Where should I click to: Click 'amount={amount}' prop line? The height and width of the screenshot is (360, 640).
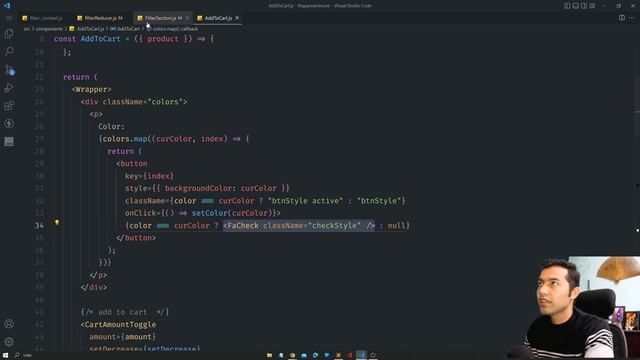click(x=122, y=337)
